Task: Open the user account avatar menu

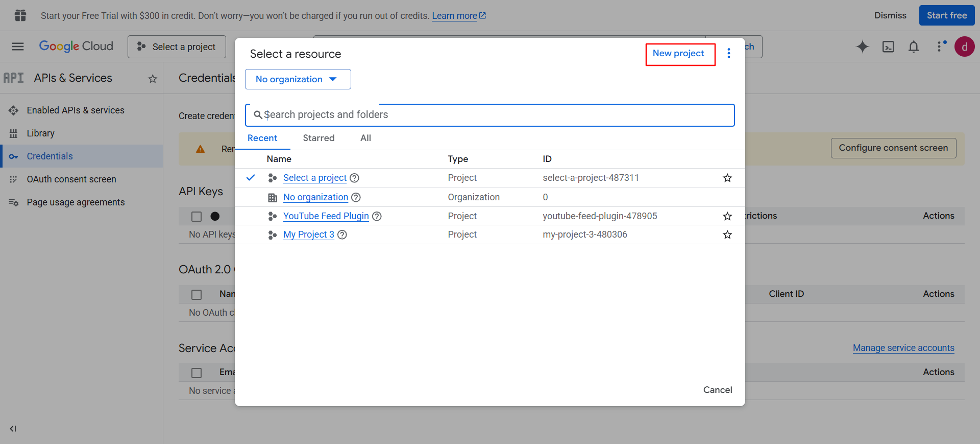Action: tap(964, 46)
